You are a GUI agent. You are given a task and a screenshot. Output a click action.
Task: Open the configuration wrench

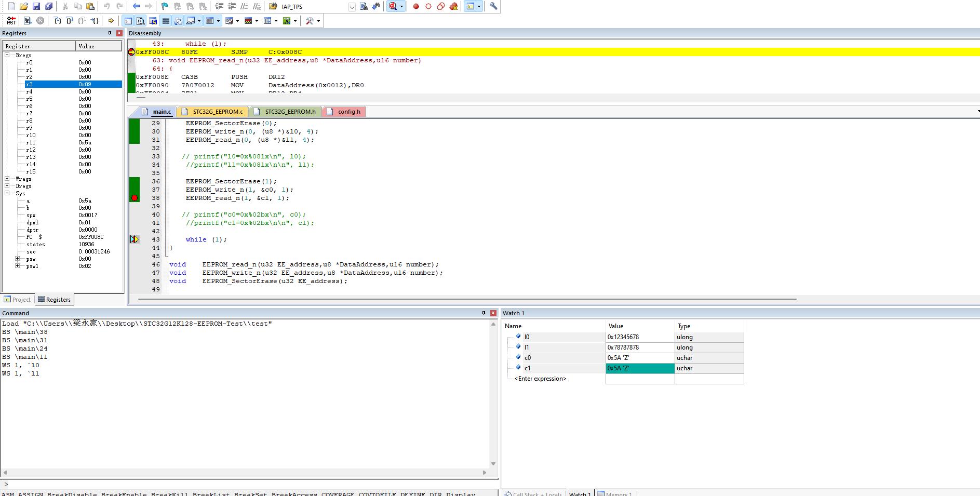[x=493, y=6]
